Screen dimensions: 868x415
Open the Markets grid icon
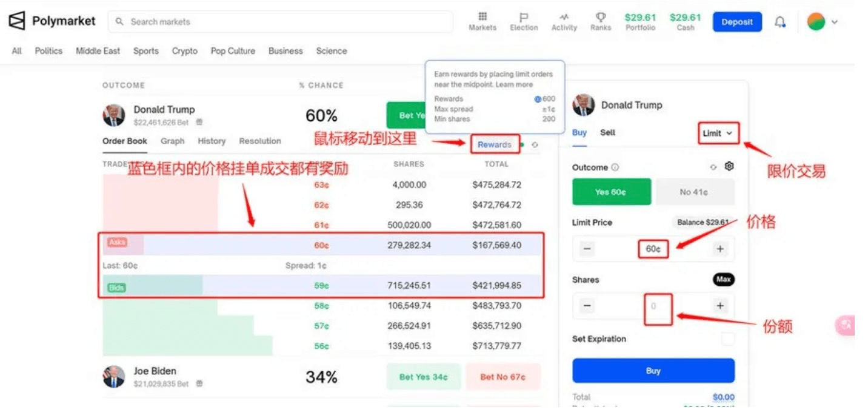(482, 16)
